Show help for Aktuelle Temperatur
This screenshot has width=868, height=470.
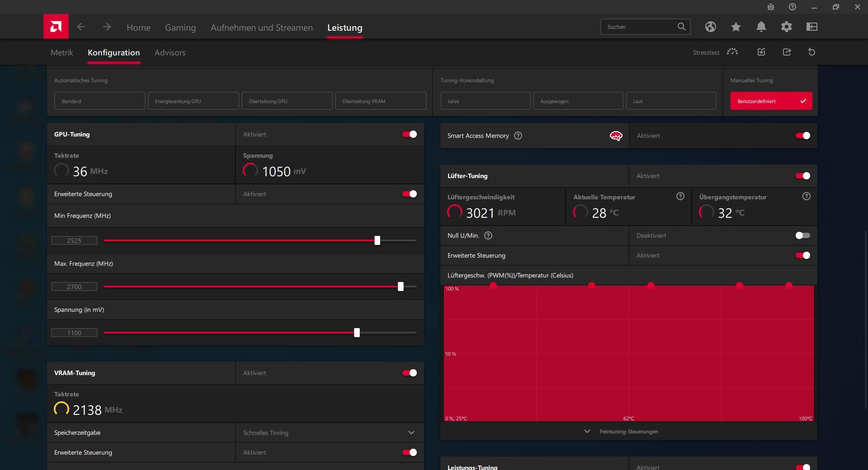click(680, 196)
